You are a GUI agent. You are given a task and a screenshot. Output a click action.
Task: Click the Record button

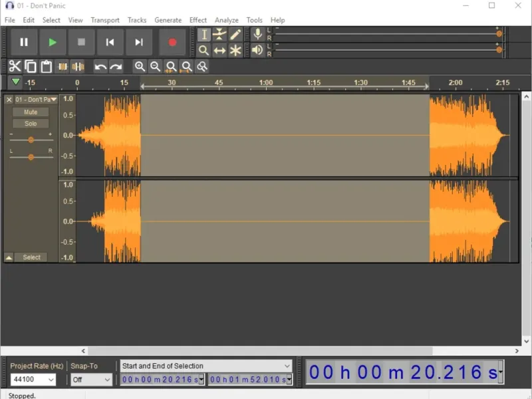click(x=172, y=43)
